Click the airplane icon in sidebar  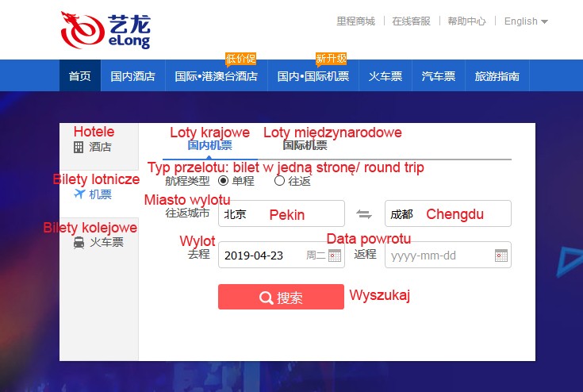click(79, 194)
